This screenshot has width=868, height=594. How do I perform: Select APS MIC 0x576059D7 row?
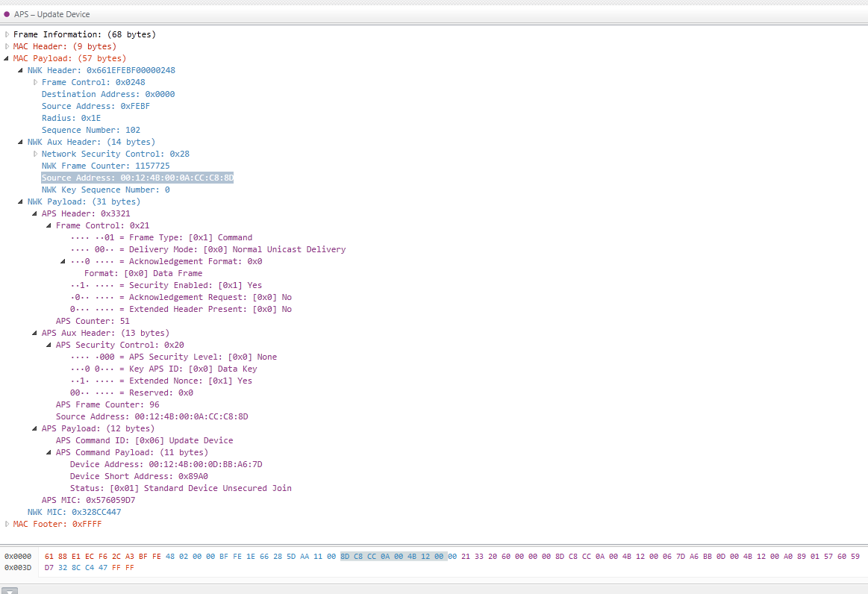[88, 500]
